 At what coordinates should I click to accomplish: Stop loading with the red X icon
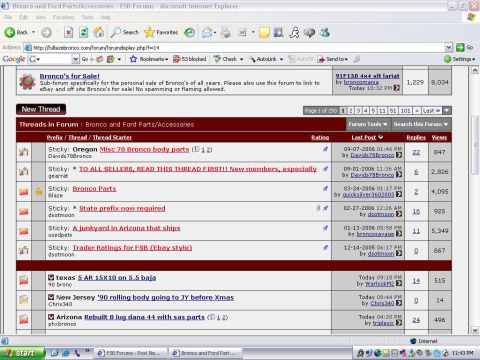point(68,32)
